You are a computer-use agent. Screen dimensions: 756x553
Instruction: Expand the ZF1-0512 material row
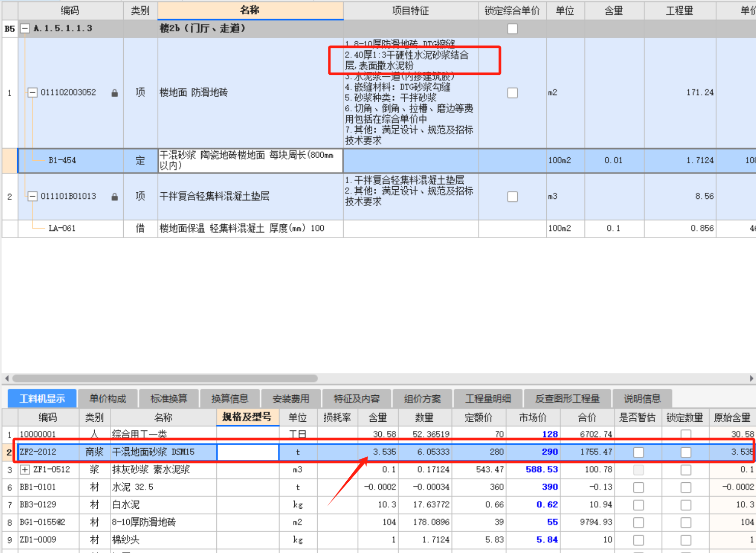coord(24,470)
